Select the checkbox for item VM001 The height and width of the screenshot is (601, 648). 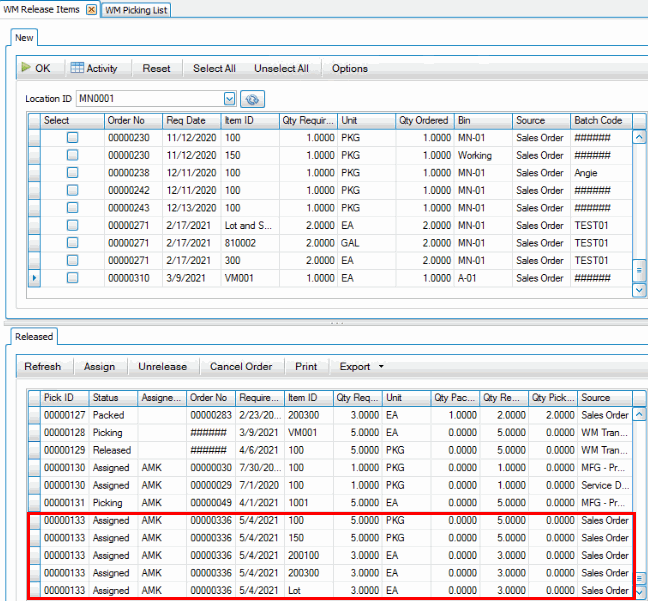click(72, 278)
